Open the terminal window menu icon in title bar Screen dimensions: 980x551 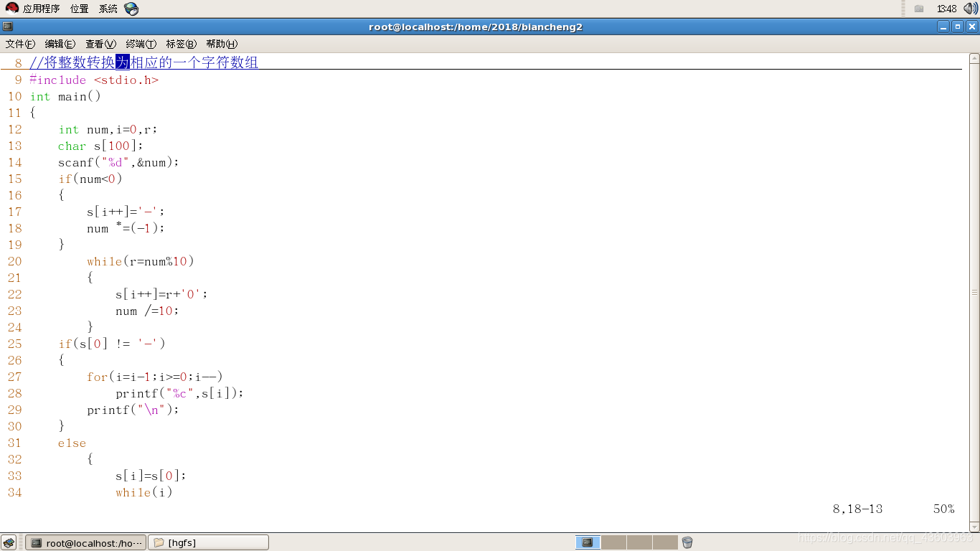point(7,27)
